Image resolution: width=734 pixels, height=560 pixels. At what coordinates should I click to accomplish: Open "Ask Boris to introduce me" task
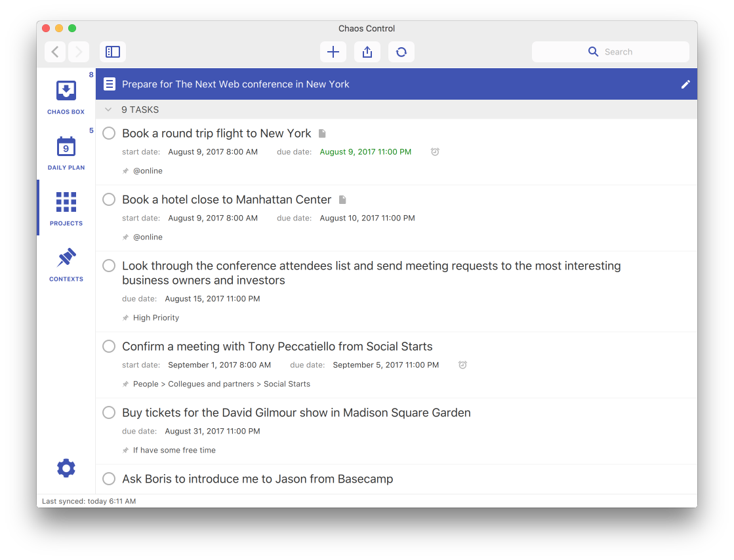coord(257,479)
